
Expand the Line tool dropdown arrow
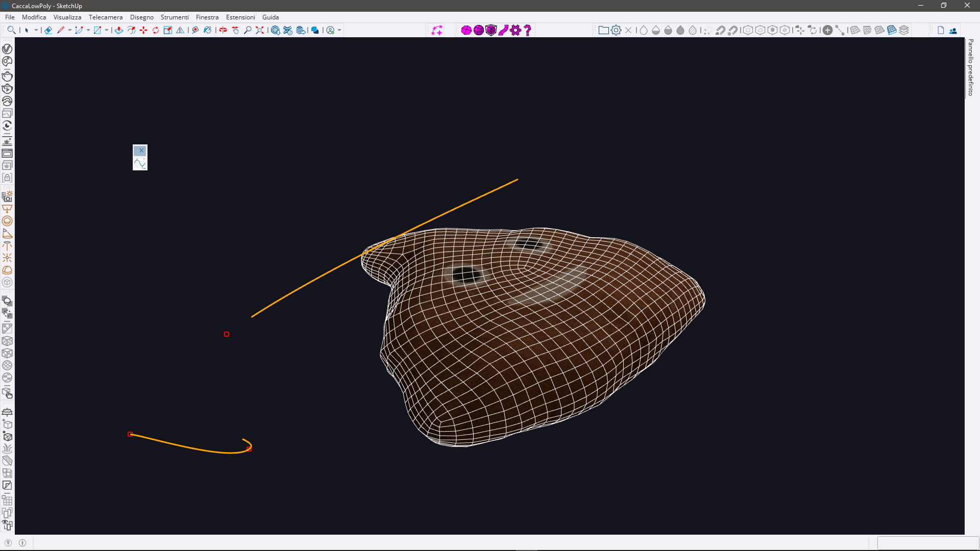point(70,30)
